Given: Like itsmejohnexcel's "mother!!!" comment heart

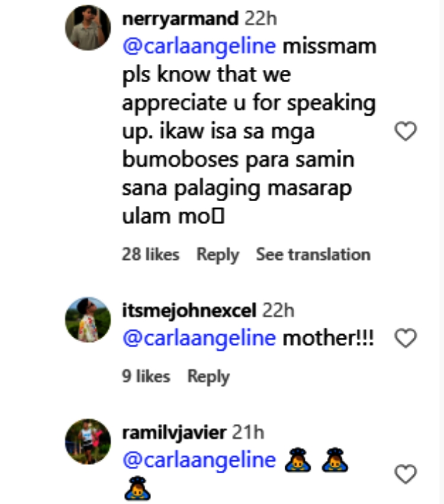Looking at the screenshot, I should click(406, 338).
